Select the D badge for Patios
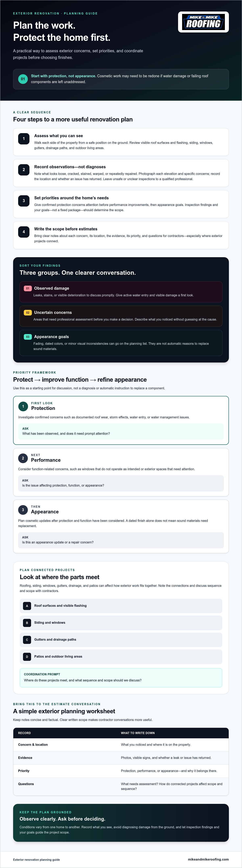 27,657
